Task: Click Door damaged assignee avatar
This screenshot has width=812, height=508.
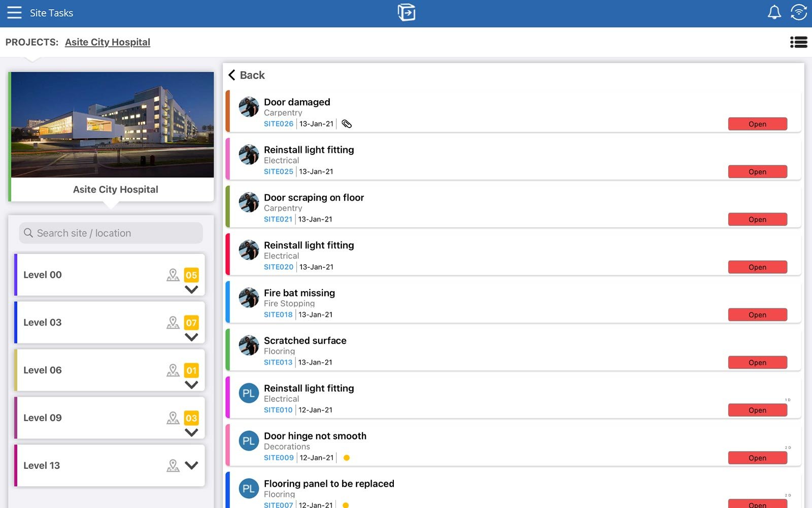Action: pos(249,107)
